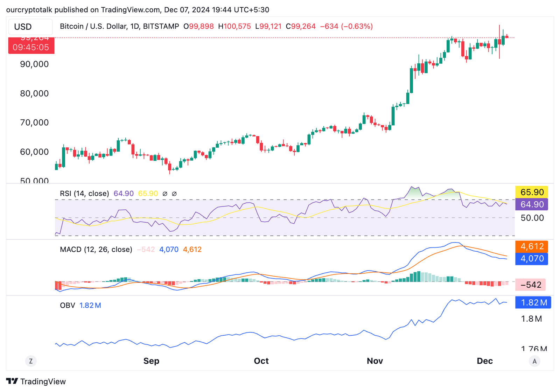
Task: Click the Nov label on time axis
Action: click(x=374, y=361)
